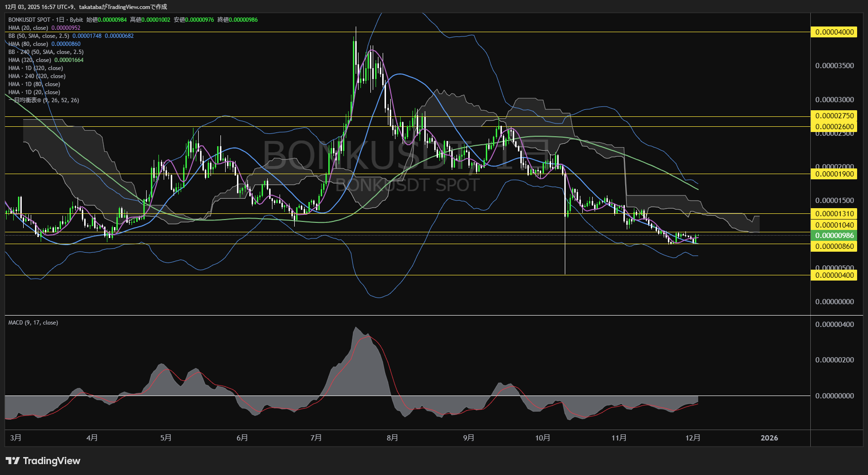This screenshot has height=475, width=868.
Task: Select the BONKUSDT SPOT symbol title
Action: (x=29, y=20)
